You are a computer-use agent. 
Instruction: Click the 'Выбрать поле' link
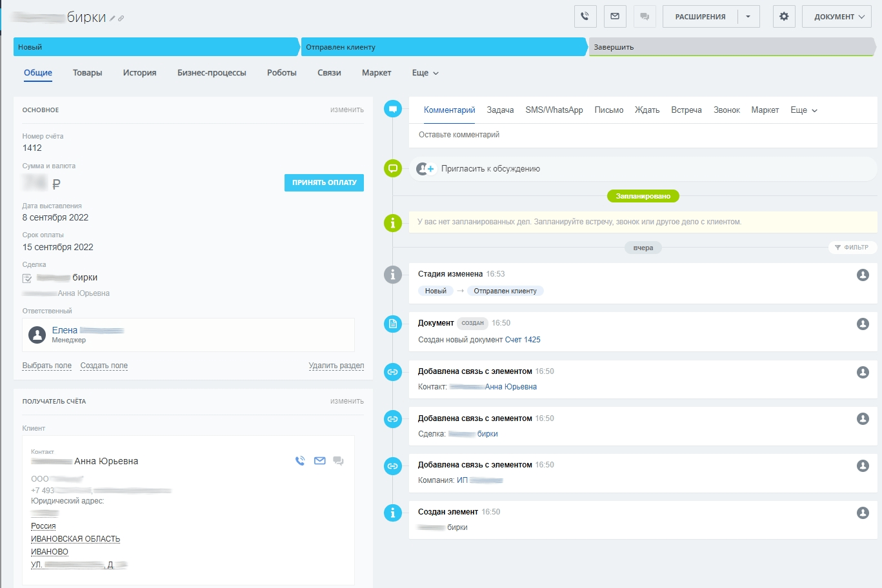tap(47, 366)
